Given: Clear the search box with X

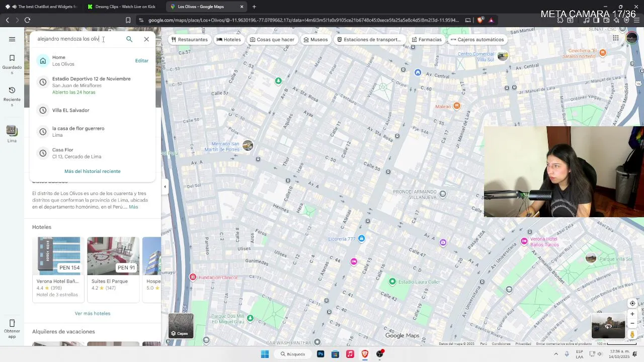Looking at the screenshot, I should pyautogui.click(x=146, y=39).
